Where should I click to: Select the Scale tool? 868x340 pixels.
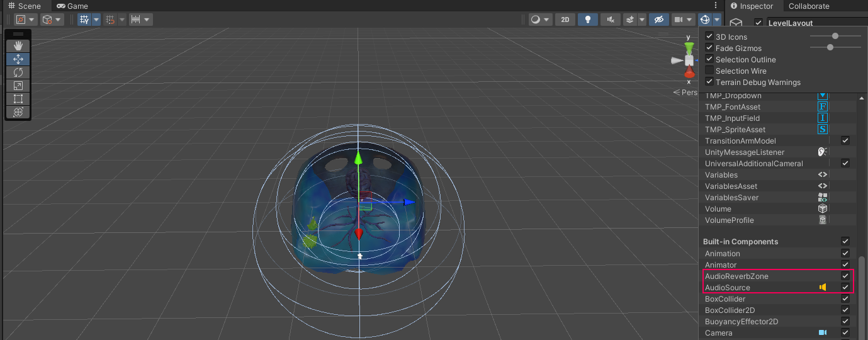point(18,86)
